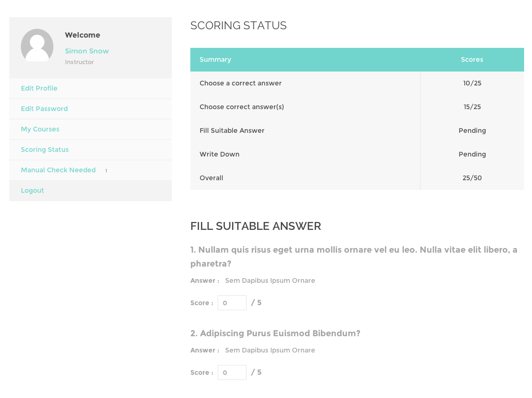Click the score field for question 2
The width and height of the screenshot is (532, 398).
point(232,372)
